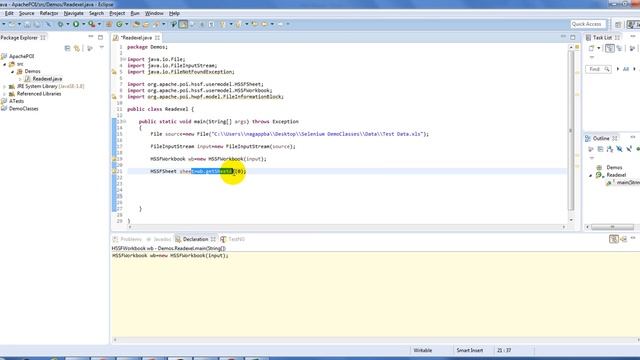
Task: Click the Save All icon in toolbar
Action: (37, 24)
